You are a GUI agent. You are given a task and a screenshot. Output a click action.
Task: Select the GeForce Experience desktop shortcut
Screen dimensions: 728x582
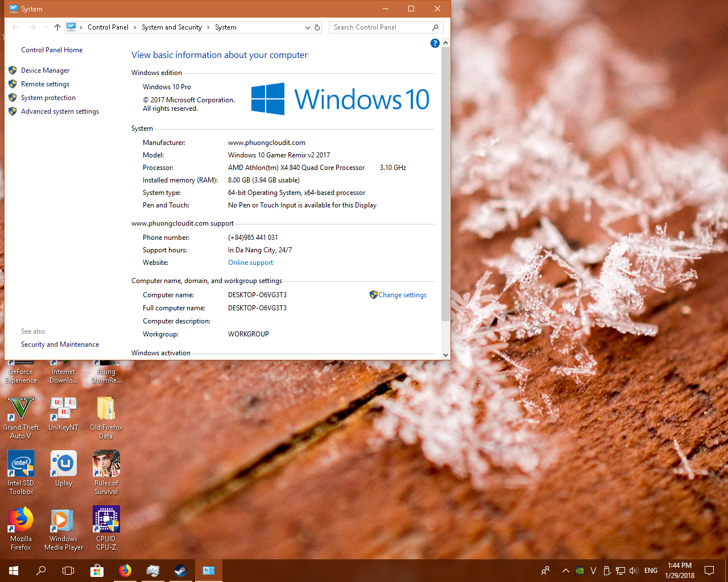(x=21, y=373)
